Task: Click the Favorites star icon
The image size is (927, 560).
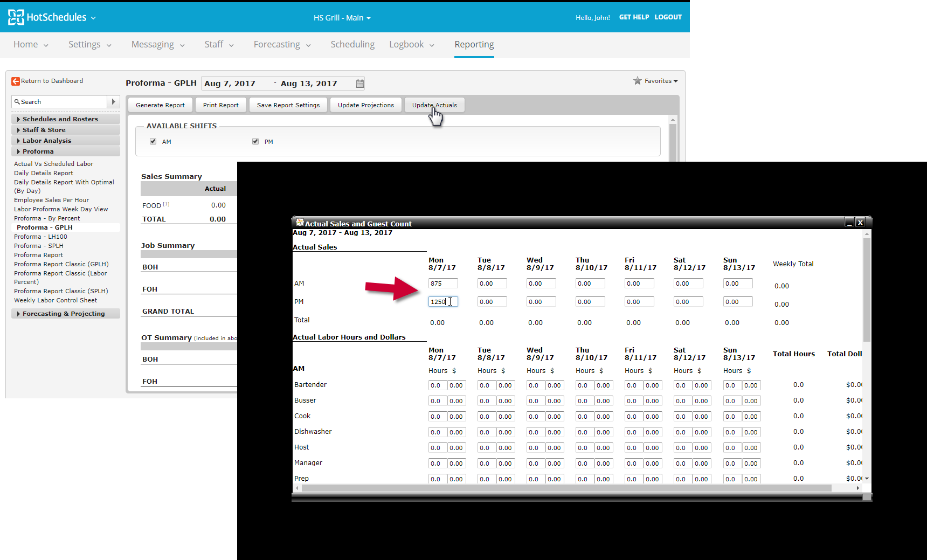Action: tap(638, 81)
